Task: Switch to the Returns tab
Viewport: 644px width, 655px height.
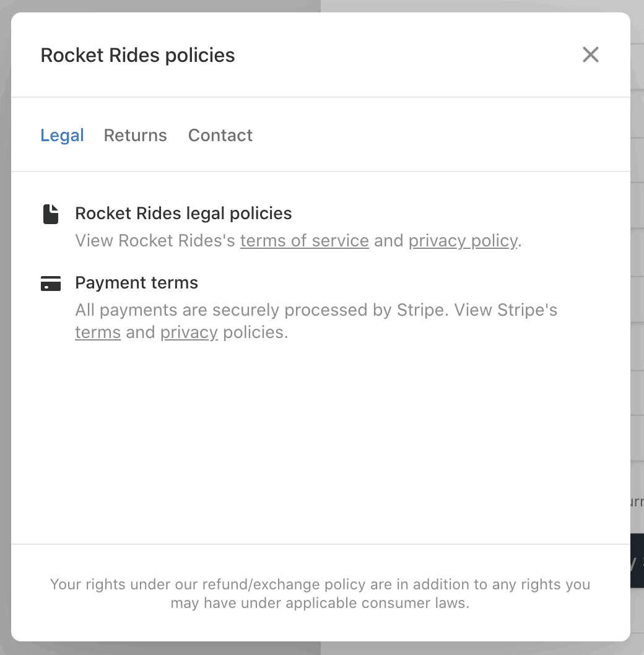Action: 135,135
